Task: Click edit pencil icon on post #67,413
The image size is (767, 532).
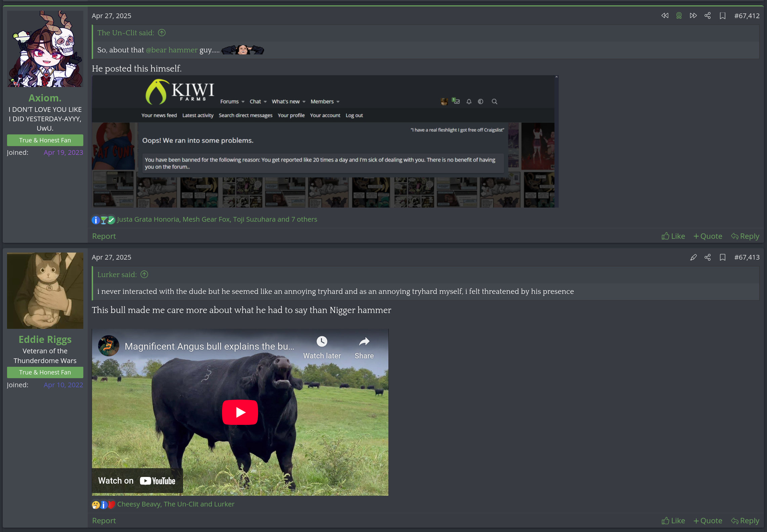Action: click(693, 257)
